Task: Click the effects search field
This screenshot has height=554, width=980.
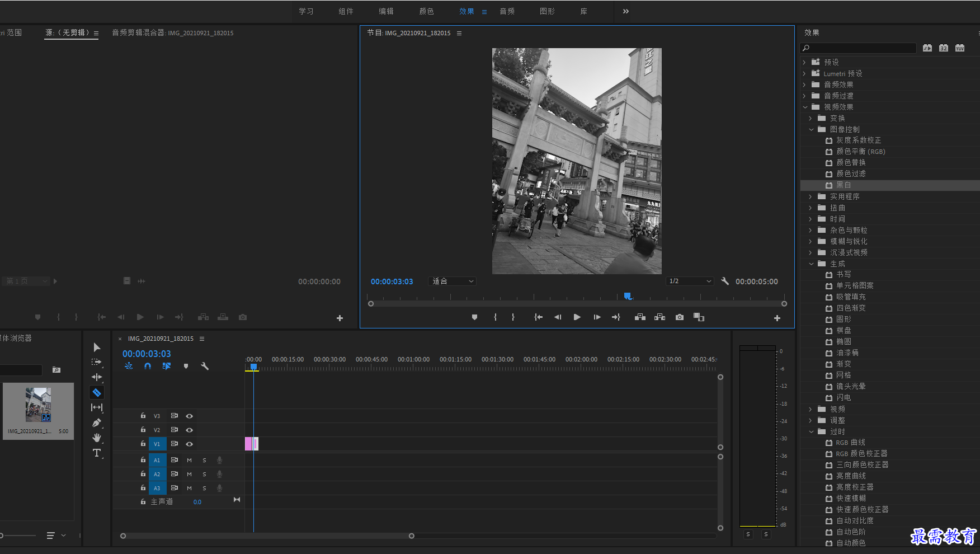Action: click(858, 48)
